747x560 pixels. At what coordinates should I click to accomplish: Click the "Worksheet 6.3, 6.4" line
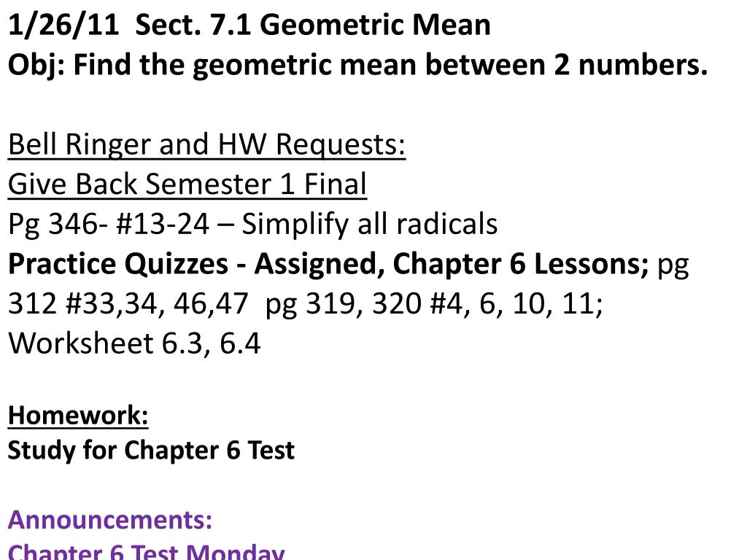(x=134, y=343)
